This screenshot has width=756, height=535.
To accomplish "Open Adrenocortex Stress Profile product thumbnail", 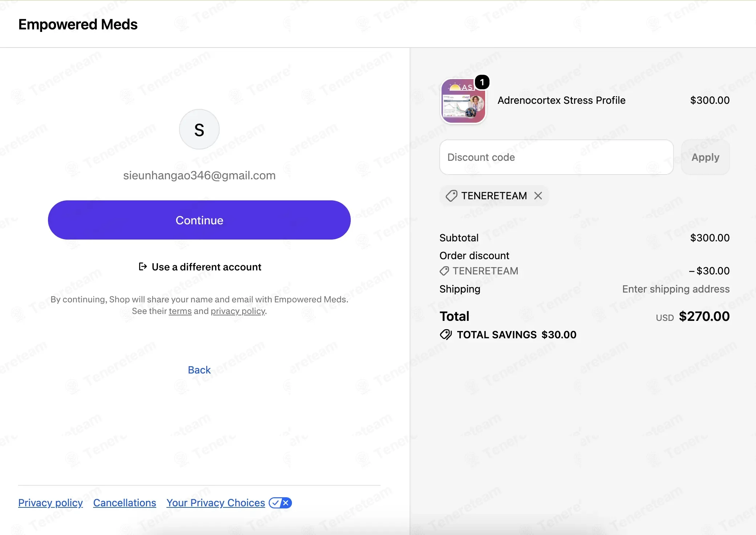I will pos(463,101).
